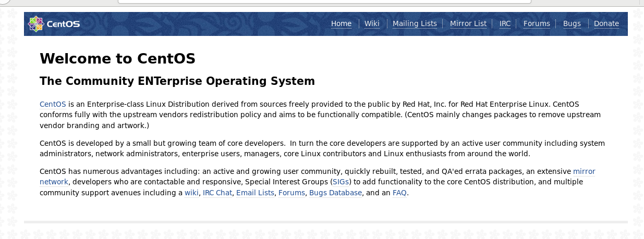The width and height of the screenshot is (644, 239).
Task: Click The Community ENTerprise Operating System subheading
Action: (x=177, y=81)
